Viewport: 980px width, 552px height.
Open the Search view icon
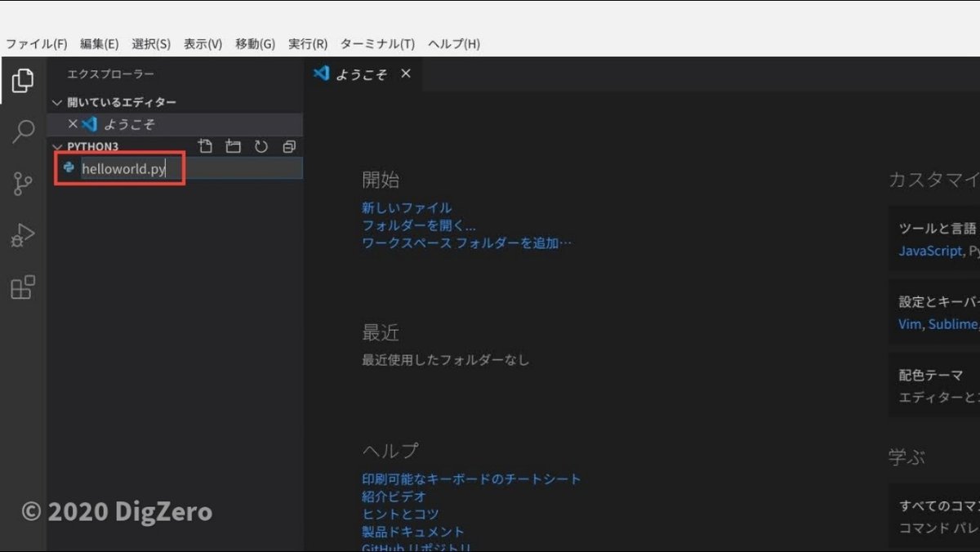point(22,131)
